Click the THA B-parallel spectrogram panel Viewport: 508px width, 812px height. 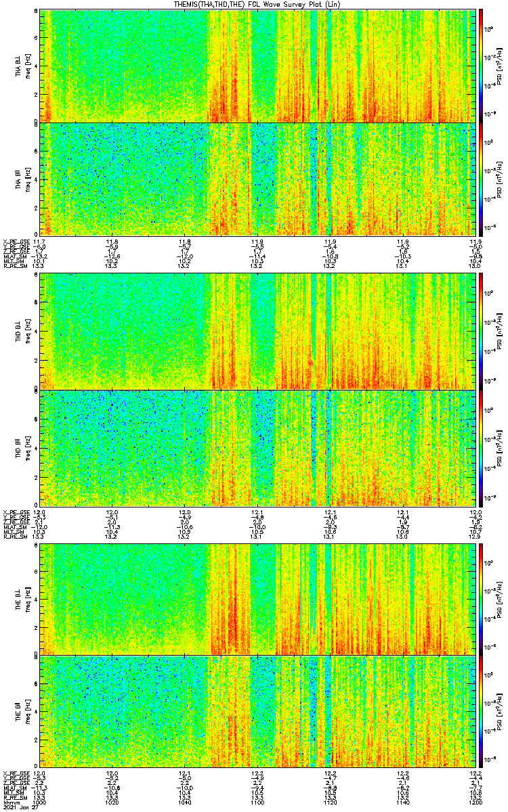pyautogui.click(x=258, y=178)
